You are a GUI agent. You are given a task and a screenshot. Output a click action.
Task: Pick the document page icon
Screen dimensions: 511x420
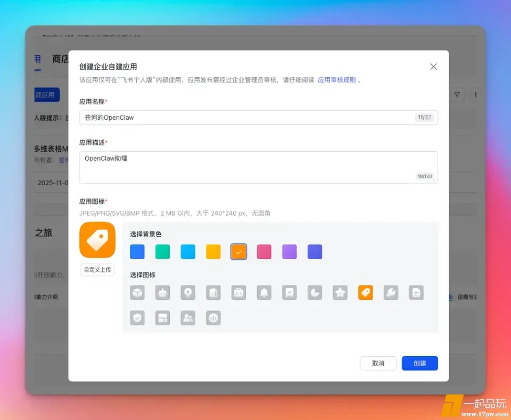pyautogui.click(x=416, y=292)
